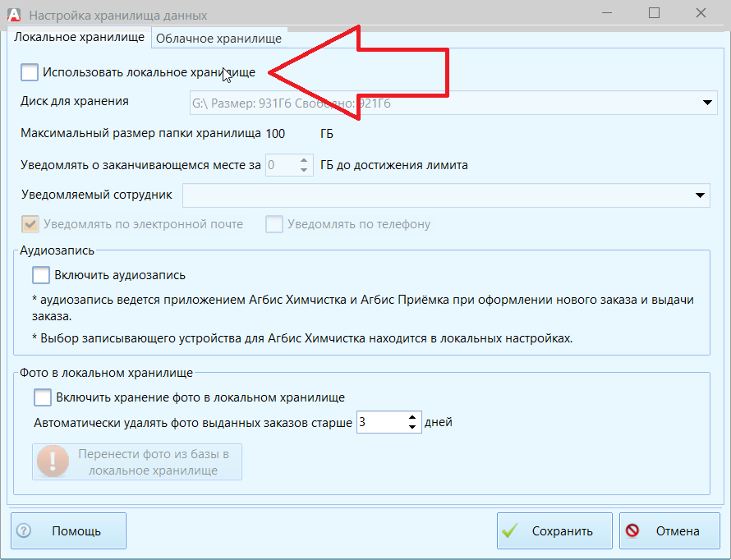The image size is (731, 560).
Task: Decrease auto-delete days spinner down arrow
Action: pos(412,427)
